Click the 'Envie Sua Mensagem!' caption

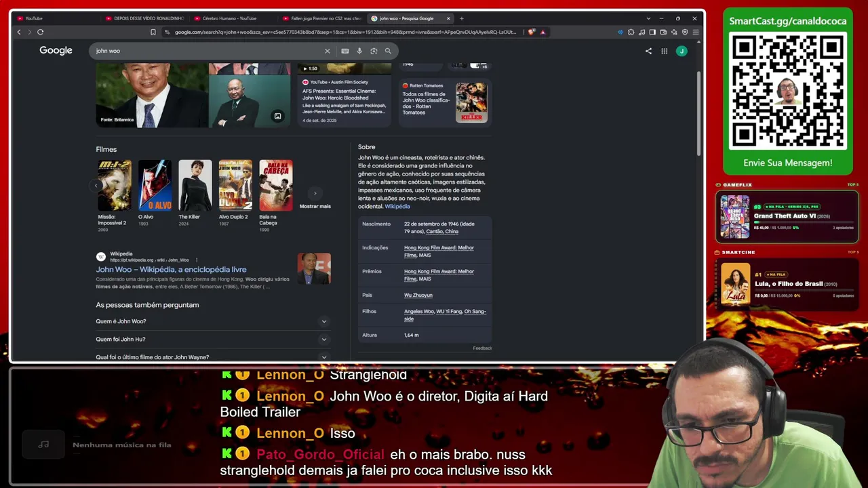788,163
